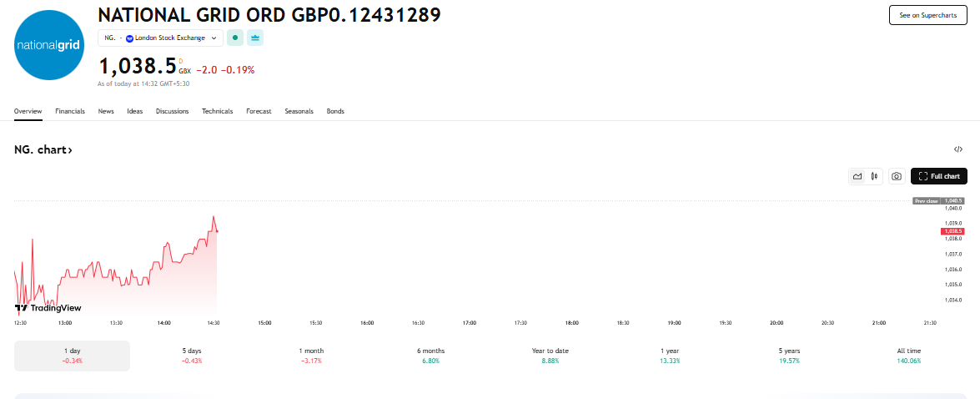980x399 pixels.
Task: Click the crown primary listing icon
Action: (255, 38)
